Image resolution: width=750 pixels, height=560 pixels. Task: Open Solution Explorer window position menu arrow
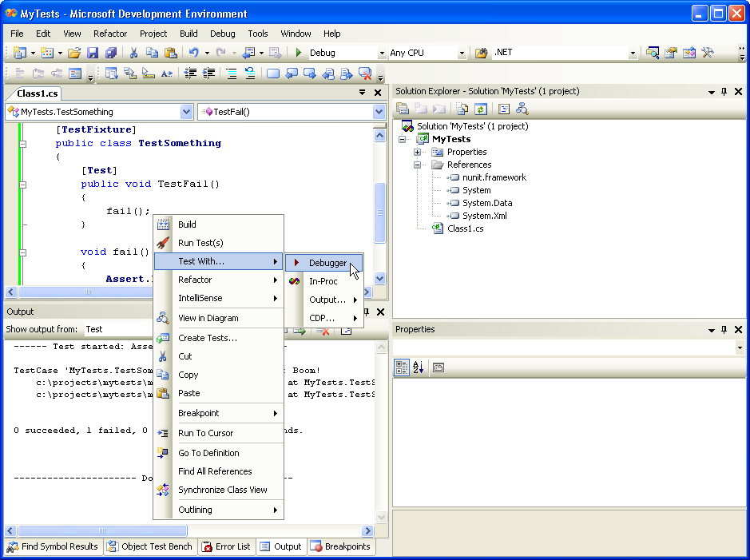coord(711,92)
